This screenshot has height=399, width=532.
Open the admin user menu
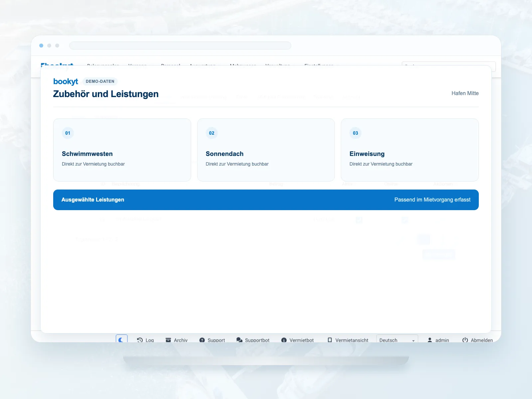(x=438, y=340)
